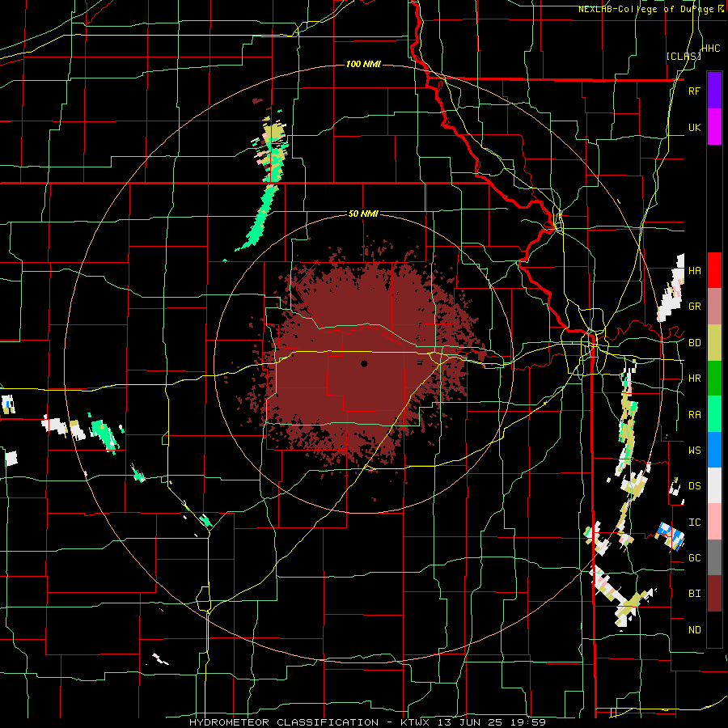
Task: Click the 19:59 timestamp in caption
Action: 527,722
